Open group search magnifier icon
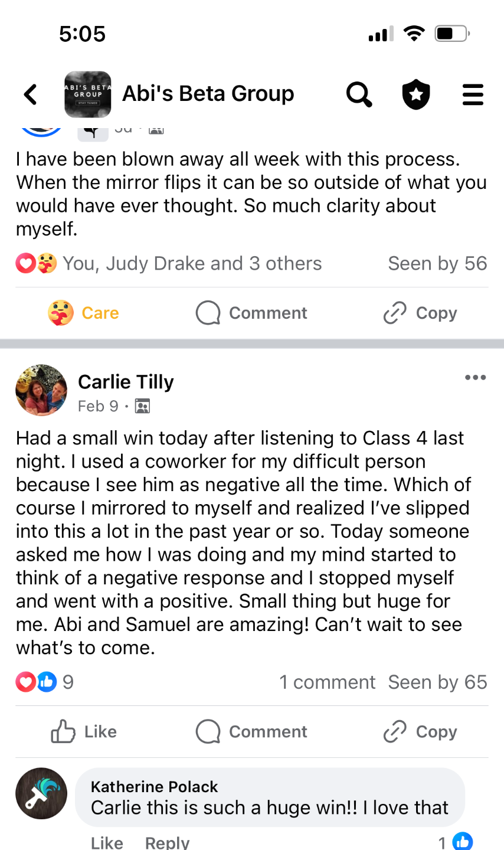Screen dimensions: 504x850 [x=359, y=94]
